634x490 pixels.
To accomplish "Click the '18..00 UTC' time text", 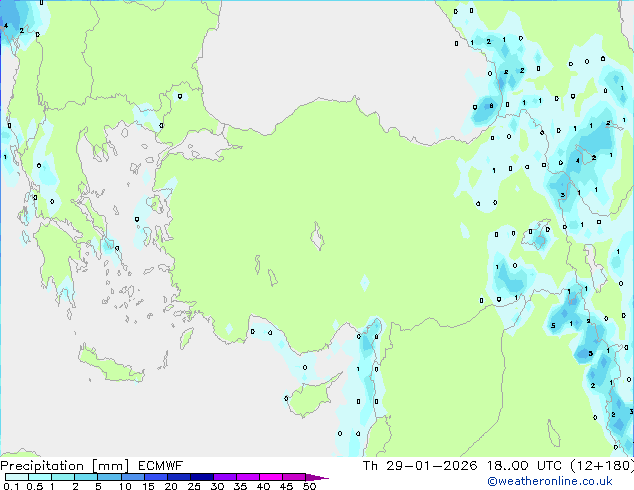I will coord(524,466).
